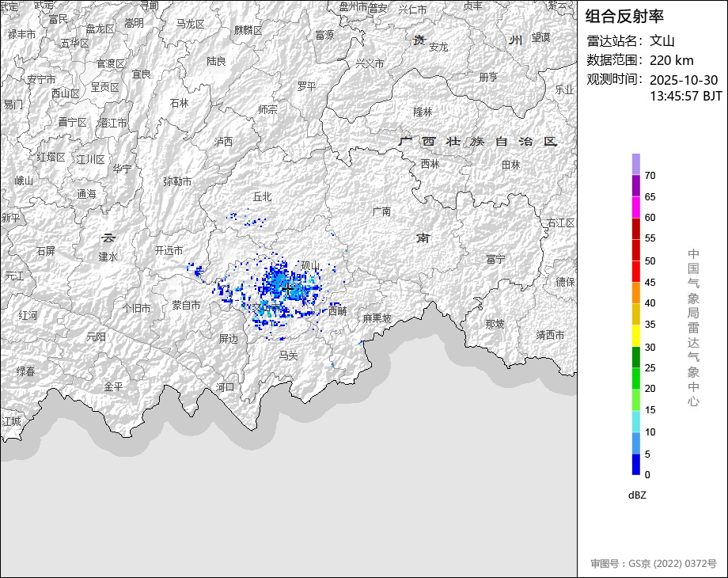Click the 西畴 map label

point(338,311)
